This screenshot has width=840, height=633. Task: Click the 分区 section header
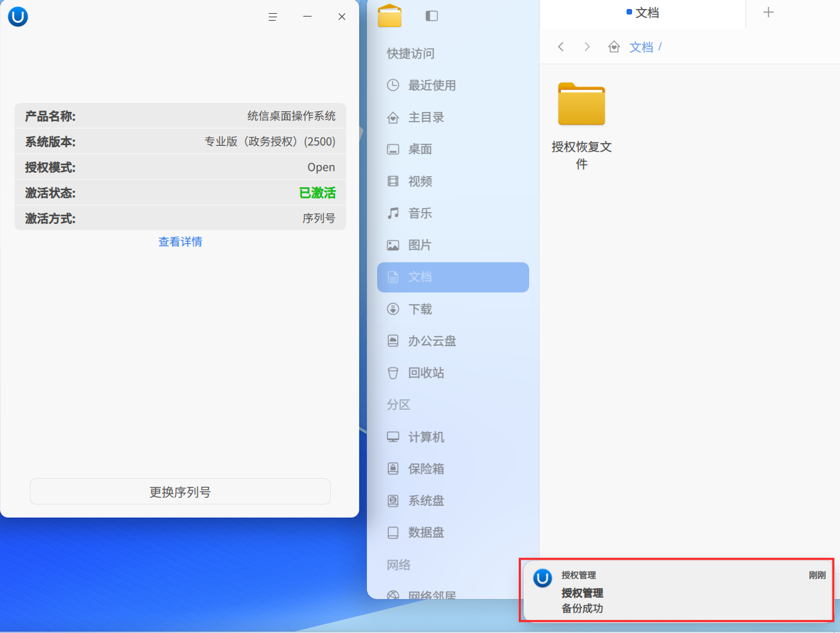click(x=399, y=405)
